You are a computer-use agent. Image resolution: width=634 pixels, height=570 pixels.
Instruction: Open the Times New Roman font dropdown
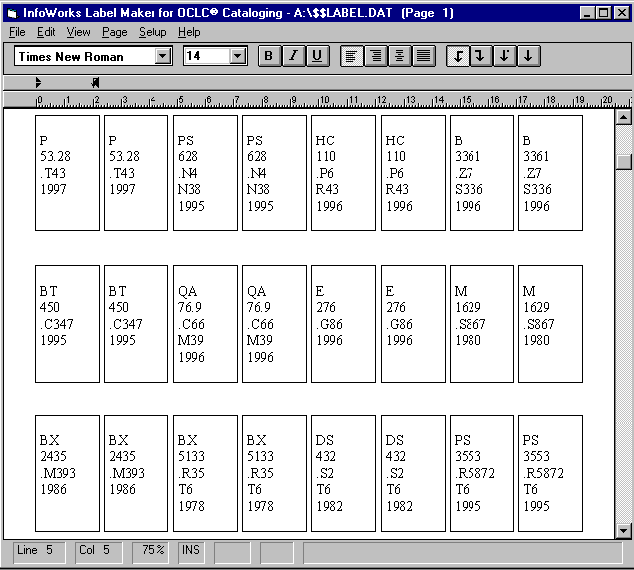point(163,57)
